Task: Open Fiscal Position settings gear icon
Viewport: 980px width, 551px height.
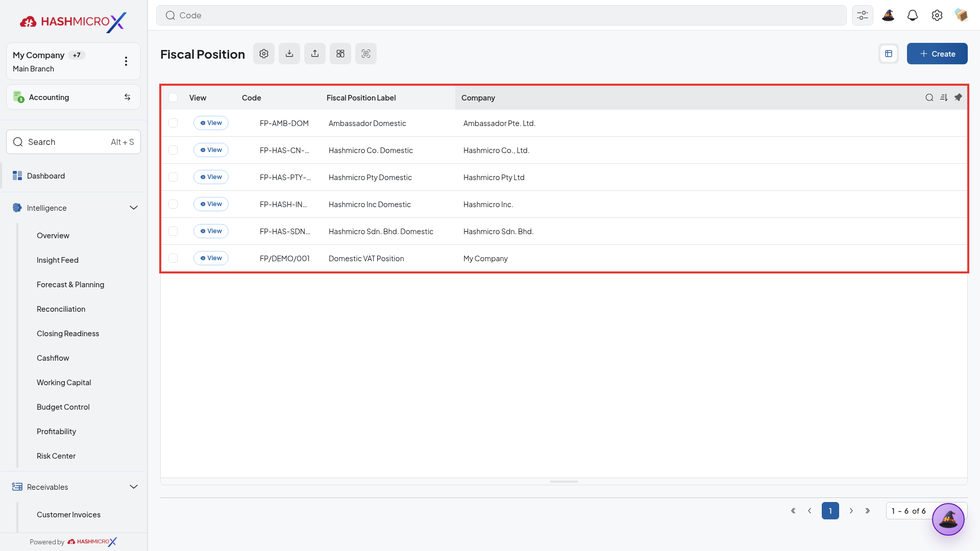Action: (264, 54)
